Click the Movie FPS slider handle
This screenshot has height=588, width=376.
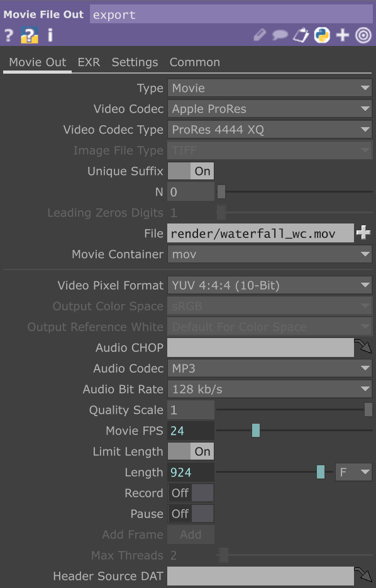click(256, 431)
